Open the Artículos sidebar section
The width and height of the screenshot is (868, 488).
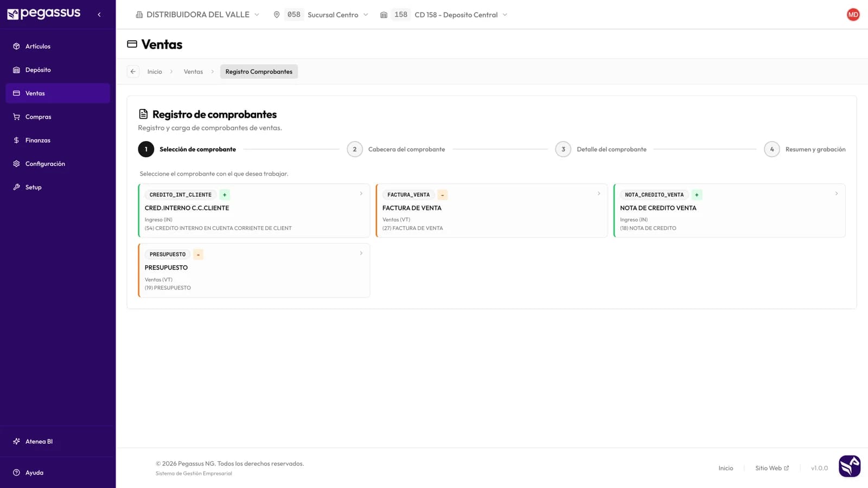[x=58, y=46]
